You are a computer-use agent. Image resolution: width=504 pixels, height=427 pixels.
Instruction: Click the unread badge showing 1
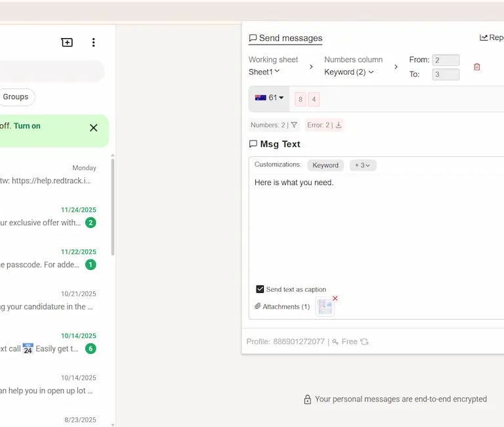91,265
